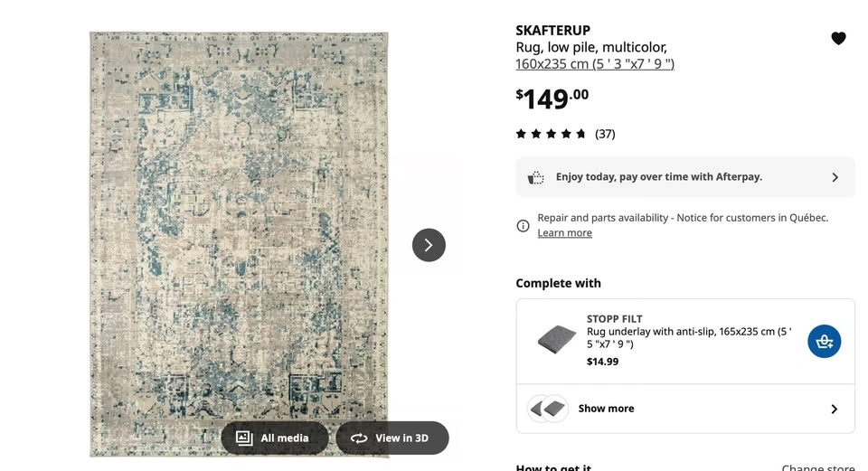868x471 pixels.
Task: Open the Learn more link
Action: [564, 233]
